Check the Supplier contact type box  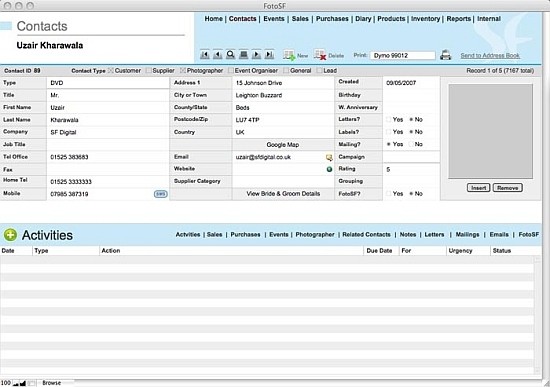coord(148,71)
